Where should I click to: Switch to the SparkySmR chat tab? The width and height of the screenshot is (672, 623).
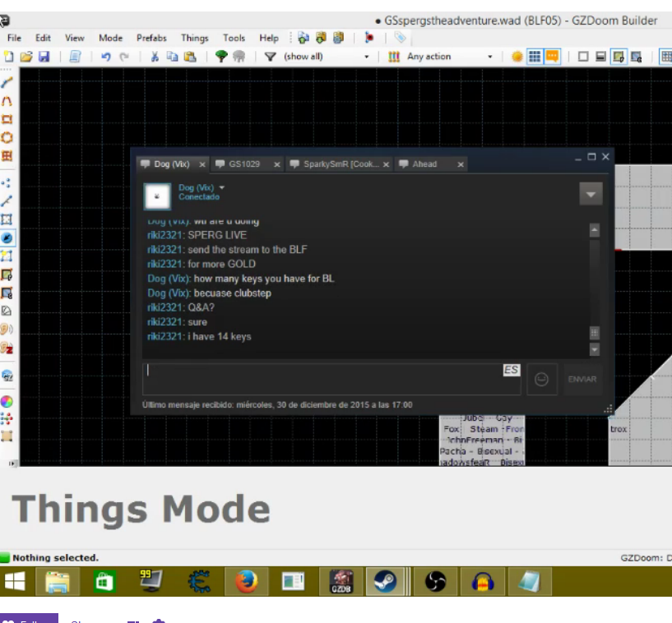tap(341, 164)
